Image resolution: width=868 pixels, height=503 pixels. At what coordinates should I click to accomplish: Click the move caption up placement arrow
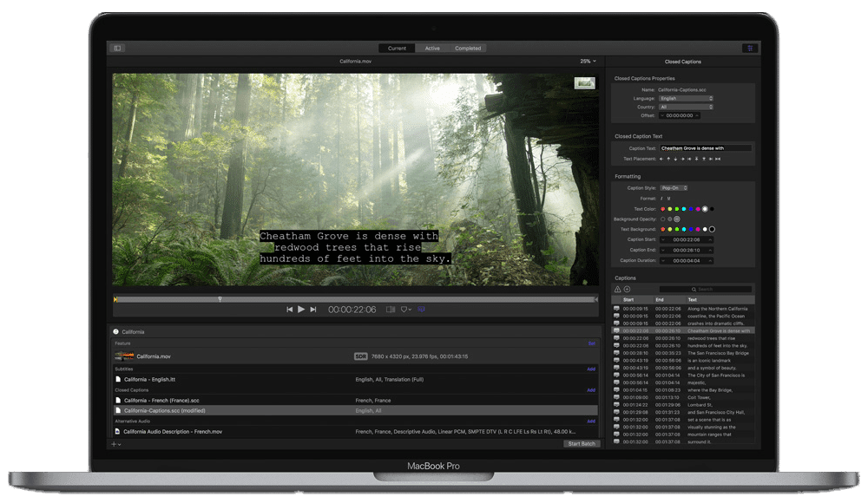668,159
